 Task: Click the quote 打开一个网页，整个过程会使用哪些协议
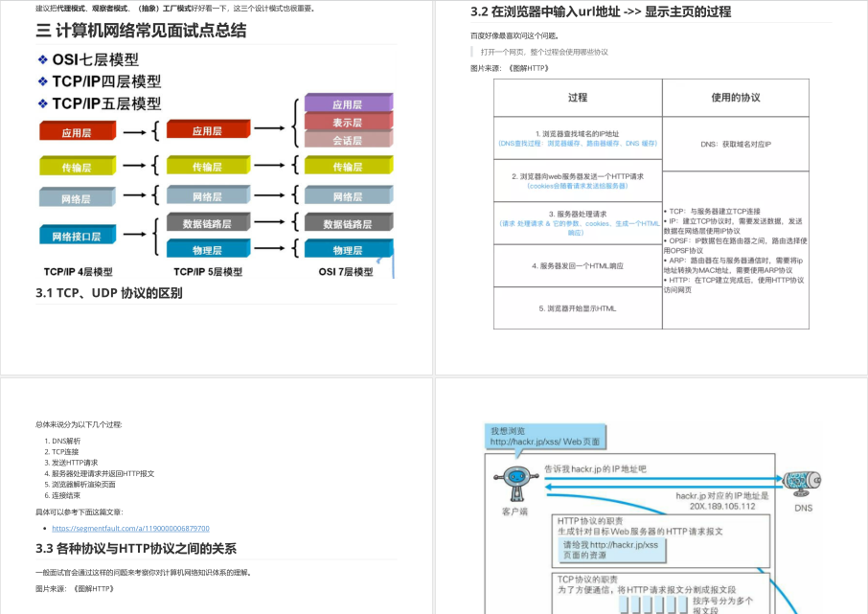pos(544,52)
